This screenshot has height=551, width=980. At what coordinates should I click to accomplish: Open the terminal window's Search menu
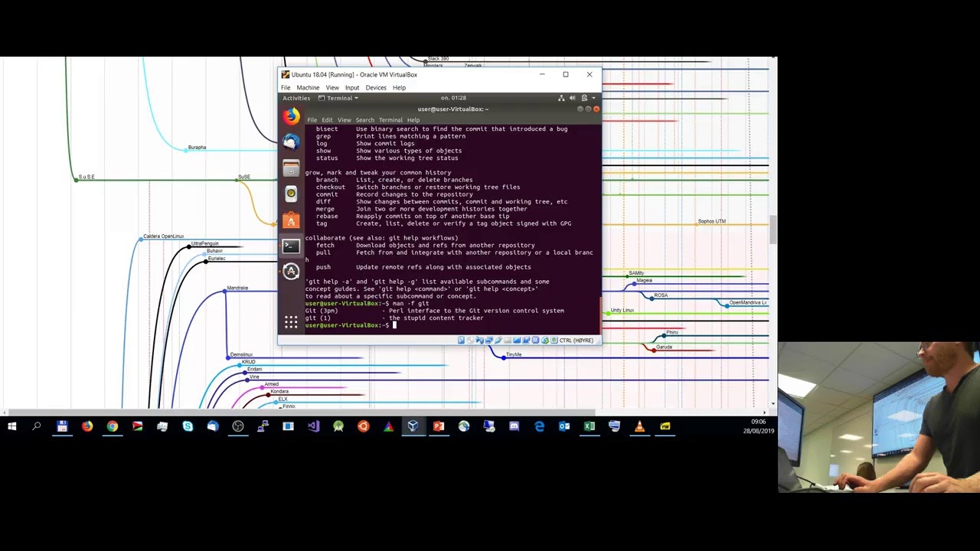(364, 120)
